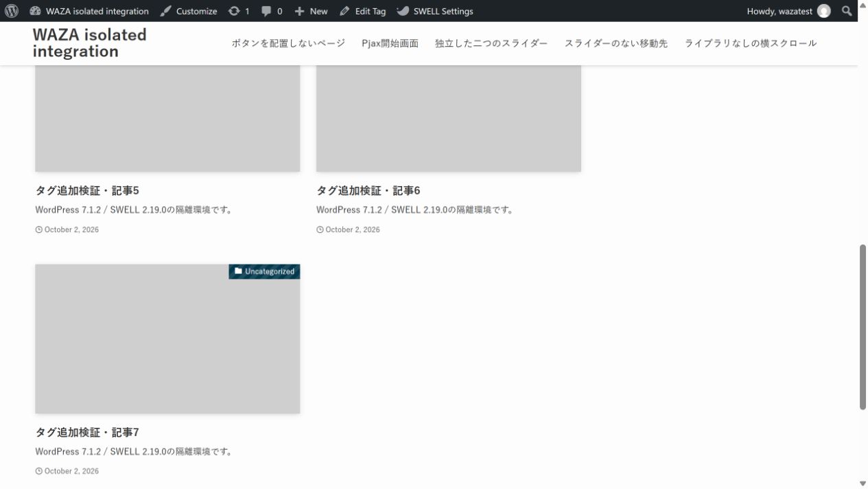This screenshot has width=868, height=489.
Task: Click the scrollbar up arrow
Action: [863, 5]
